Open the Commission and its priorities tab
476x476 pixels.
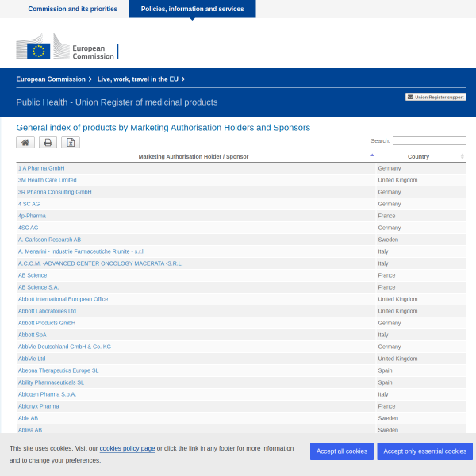[x=72, y=9]
